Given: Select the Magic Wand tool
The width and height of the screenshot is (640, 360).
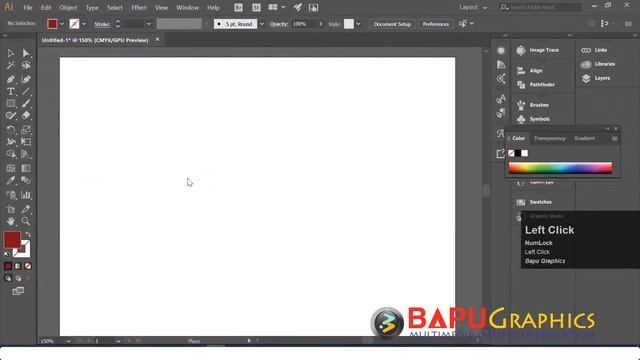Looking at the screenshot, I should 11,66.
